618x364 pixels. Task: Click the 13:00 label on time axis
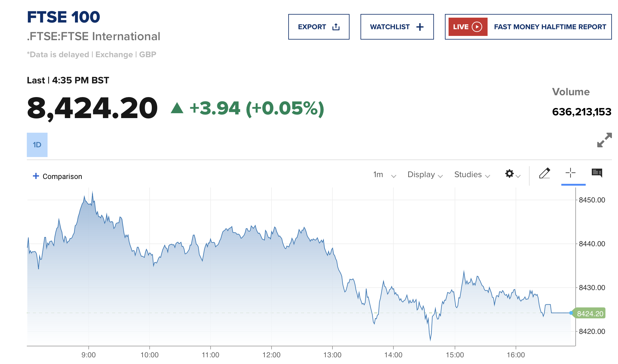(332, 355)
